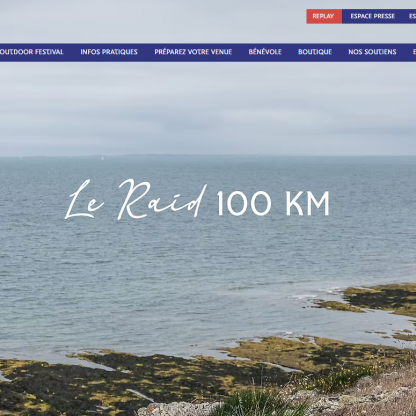Go to the BÉNÉVOLE page
416x416 pixels.
click(265, 52)
